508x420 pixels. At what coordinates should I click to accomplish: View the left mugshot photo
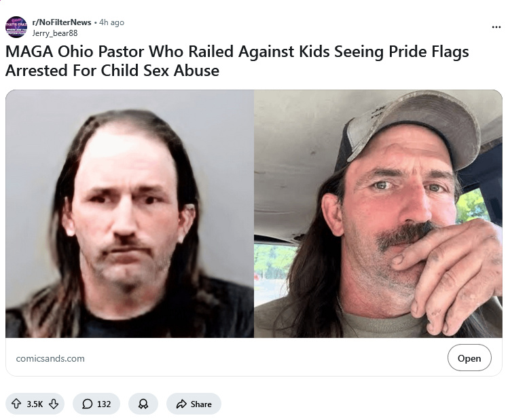pos(130,214)
